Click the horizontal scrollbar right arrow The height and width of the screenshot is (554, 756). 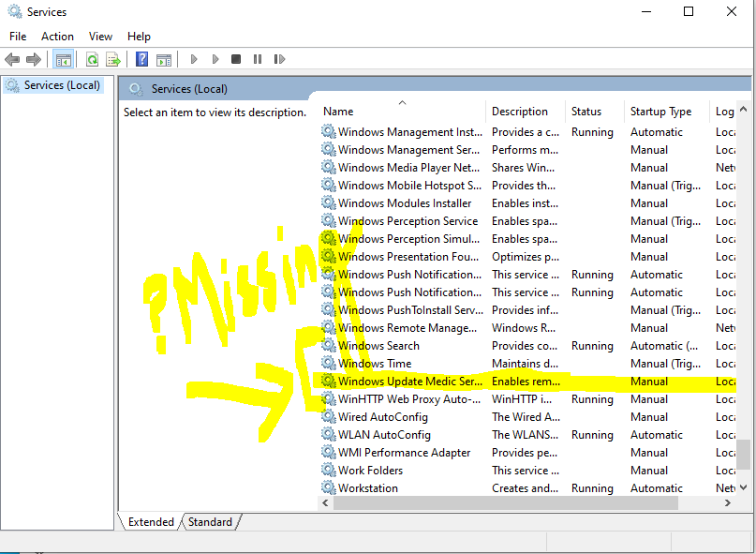[728, 502]
